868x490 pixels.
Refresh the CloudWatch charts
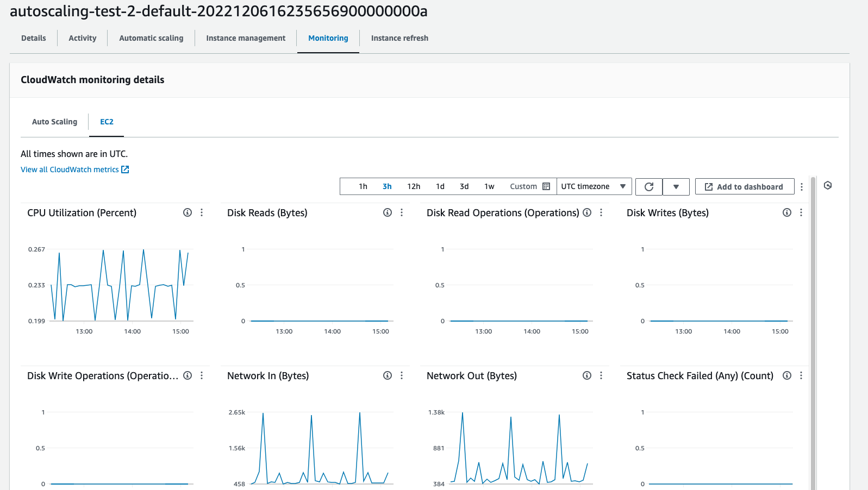pos(649,186)
